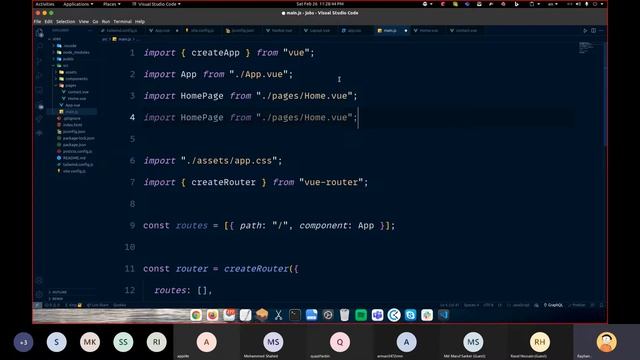
Task: Select participant tile Q quazifardin
Action: 340,342
